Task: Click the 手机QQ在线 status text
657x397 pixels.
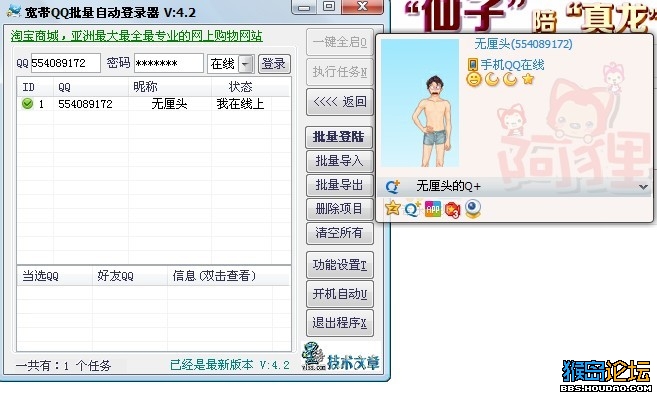Action: click(x=512, y=65)
